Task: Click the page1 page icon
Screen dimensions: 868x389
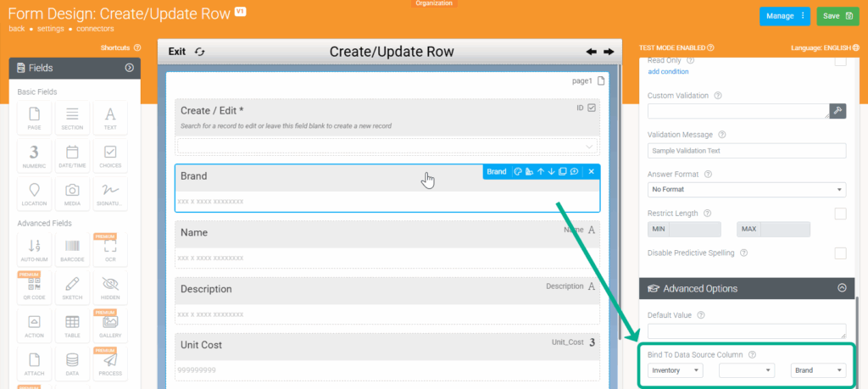Action: (601, 81)
